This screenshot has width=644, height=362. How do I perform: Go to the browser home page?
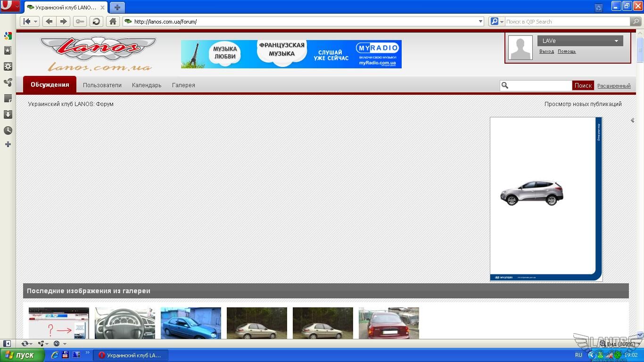point(113,22)
